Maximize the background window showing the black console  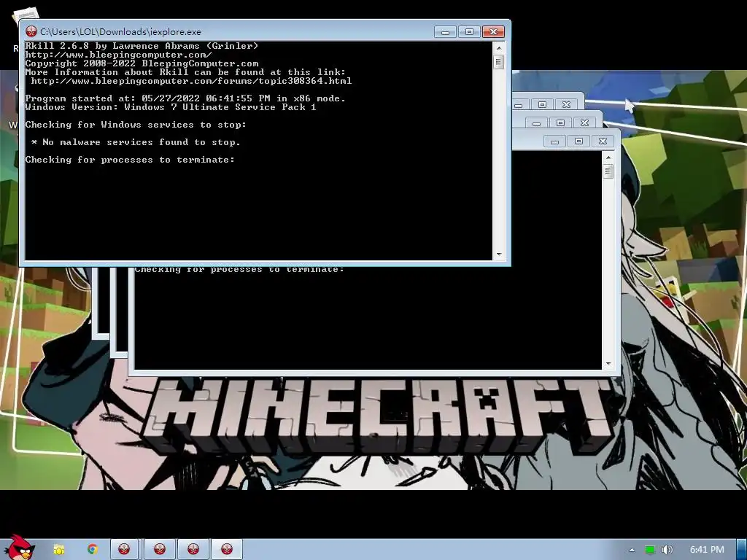coord(578,141)
